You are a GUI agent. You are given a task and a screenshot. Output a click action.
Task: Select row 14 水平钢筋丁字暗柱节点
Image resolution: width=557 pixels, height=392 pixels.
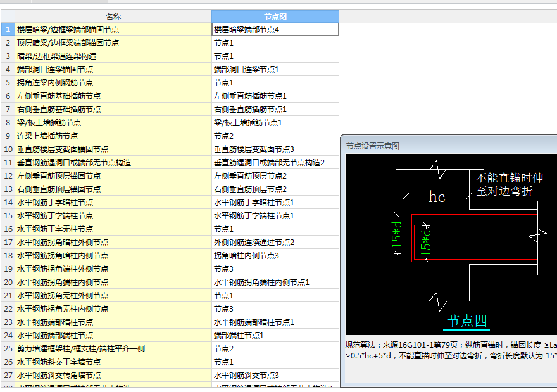tap(113, 202)
